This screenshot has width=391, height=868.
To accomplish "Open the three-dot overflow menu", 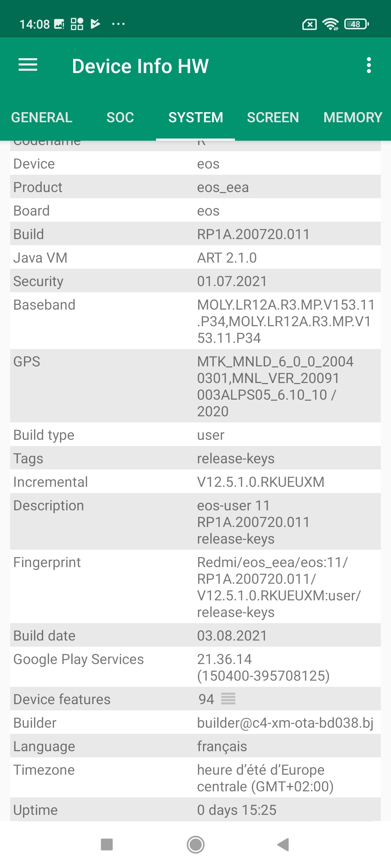I will tap(369, 65).
